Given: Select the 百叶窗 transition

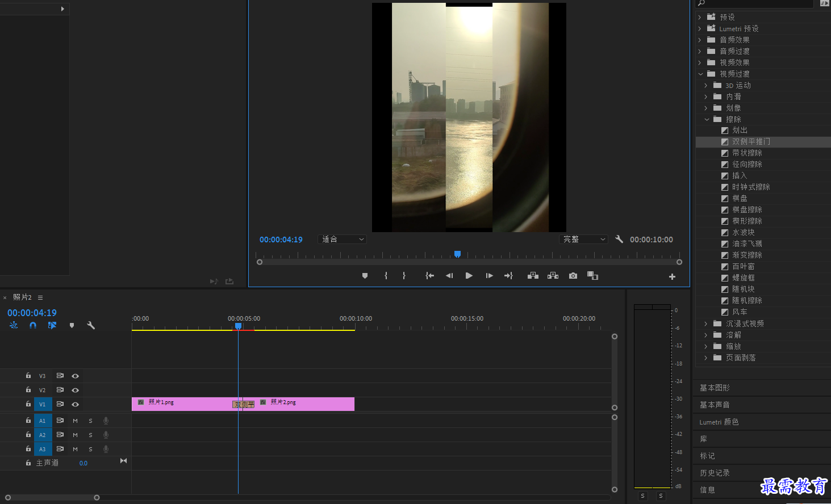Looking at the screenshot, I should coord(743,266).
